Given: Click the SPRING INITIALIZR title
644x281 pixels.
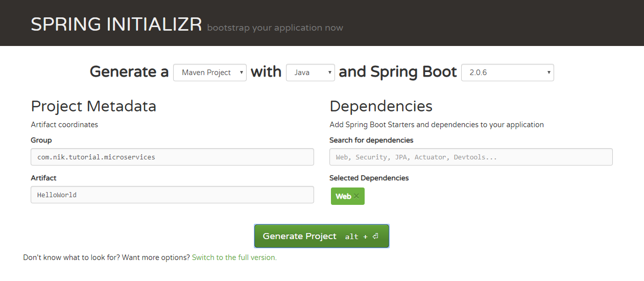Looking at the screenshot, I should (116, 25).
